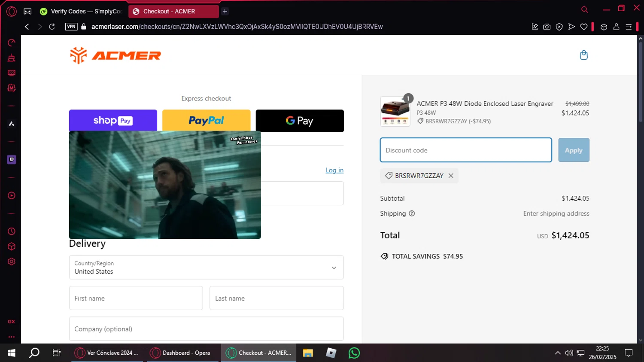Open Task View on the taskbar
644x362 pixels.
(56, 353)
